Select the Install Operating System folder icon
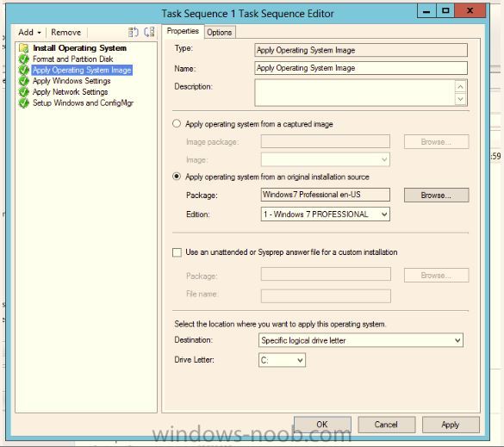Screen dimensions: 504x447 [24, 48]
